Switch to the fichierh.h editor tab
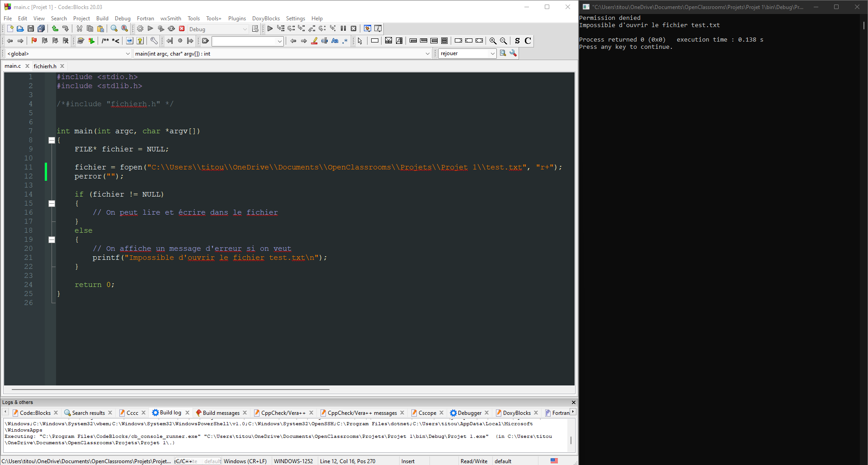Viewport: 868px width, 465px height. coord(45,66)
